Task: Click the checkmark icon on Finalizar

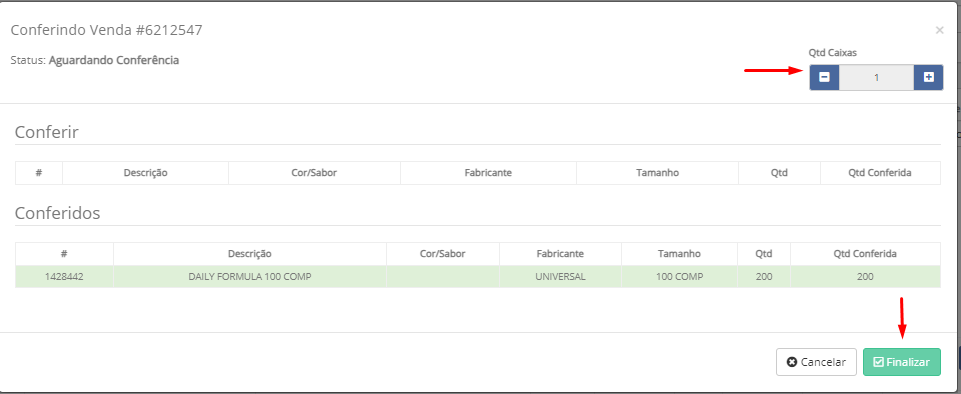Action: tap(878, 362)
